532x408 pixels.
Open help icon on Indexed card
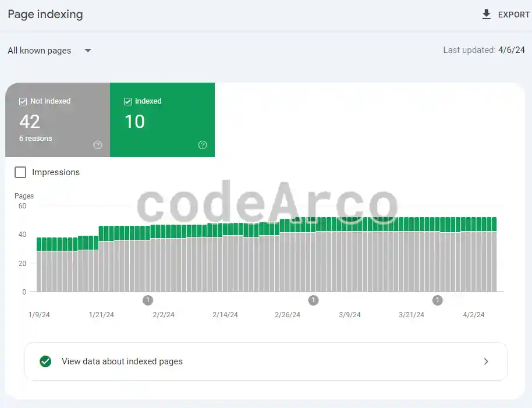click(203, 145)
